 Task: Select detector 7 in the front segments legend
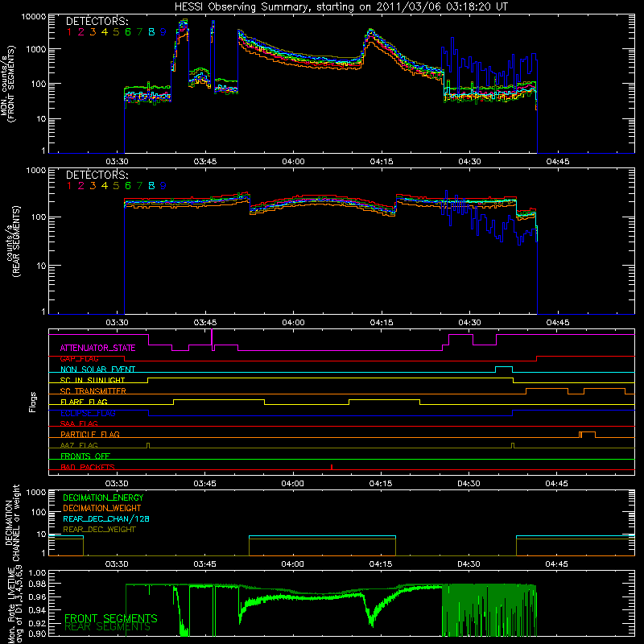[x=139, y=32]
